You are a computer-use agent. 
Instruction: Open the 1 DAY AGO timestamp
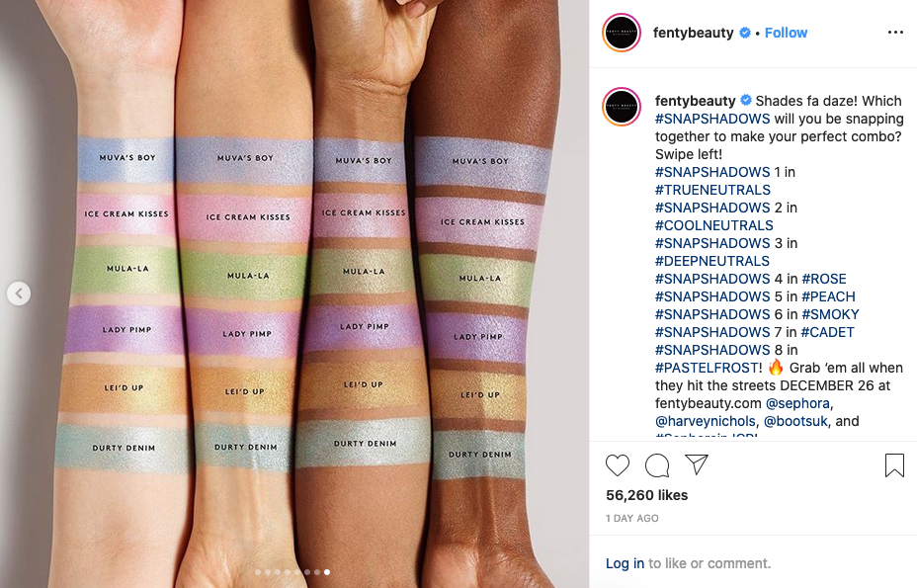coord(632,519)
